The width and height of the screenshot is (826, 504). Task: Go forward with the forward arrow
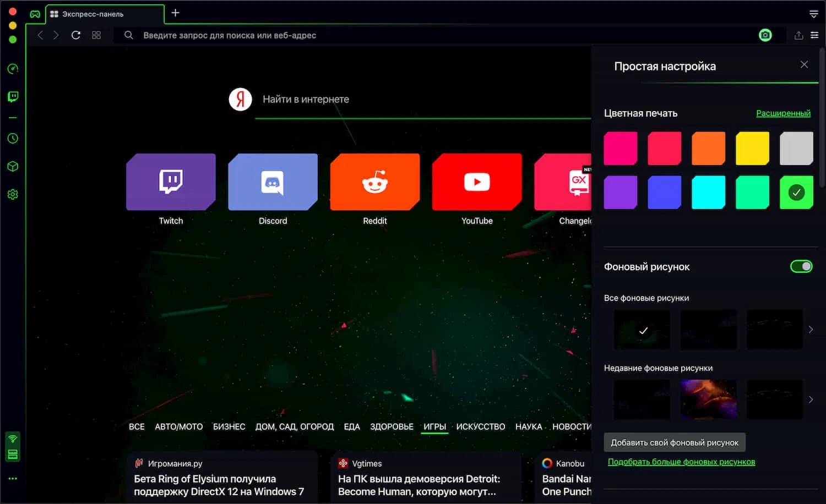56,35
